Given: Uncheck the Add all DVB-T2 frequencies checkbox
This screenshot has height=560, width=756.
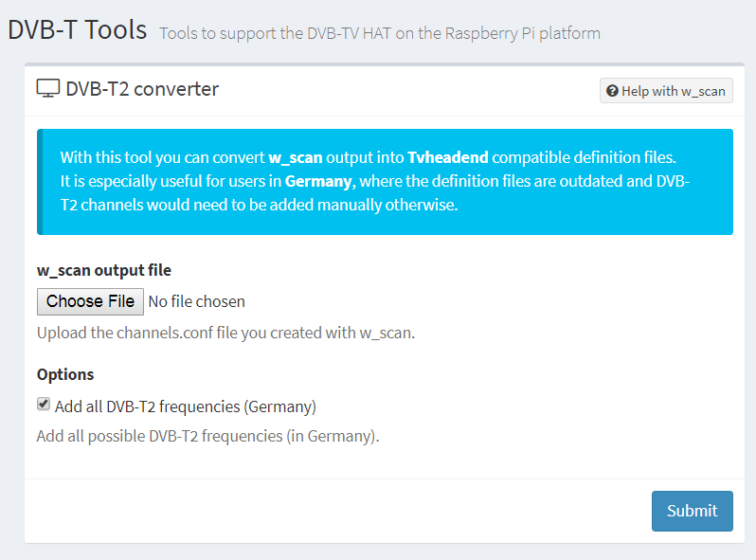Looking at the screenshot, I should click(x=44, y=405).
